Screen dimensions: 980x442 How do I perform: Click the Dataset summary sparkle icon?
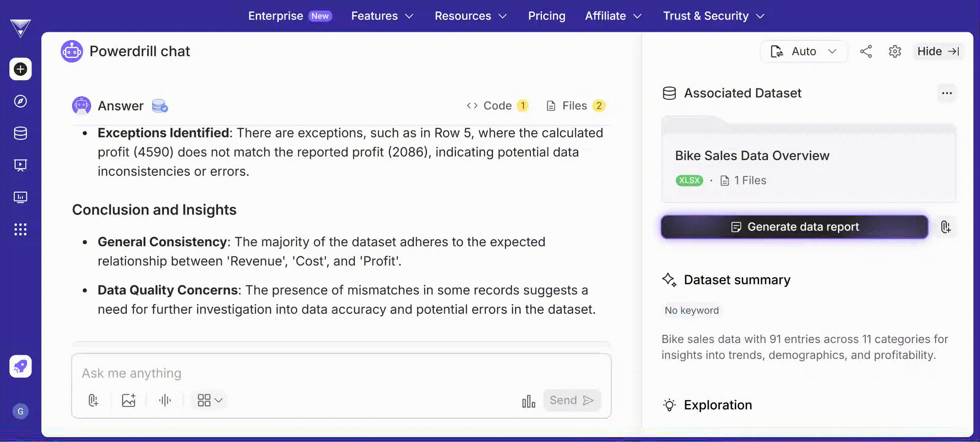(x=669, y=280)
